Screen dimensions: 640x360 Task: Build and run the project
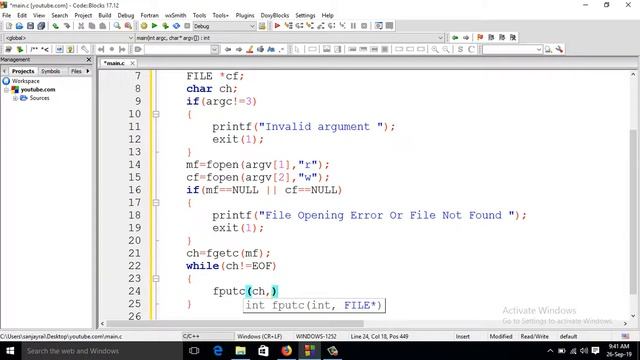pos(165,26)
